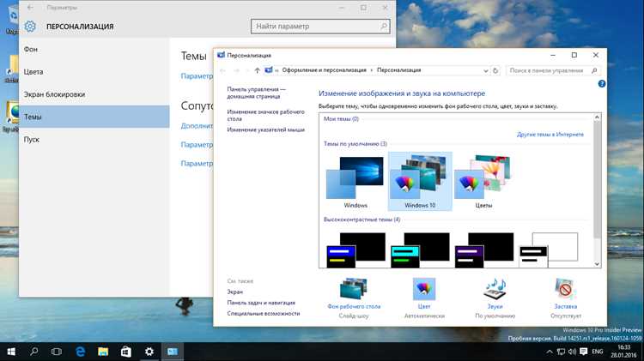This screenshot has width=644, height=361.
Task: Show hidden tray icons chevron
Action: coord(550,352)
